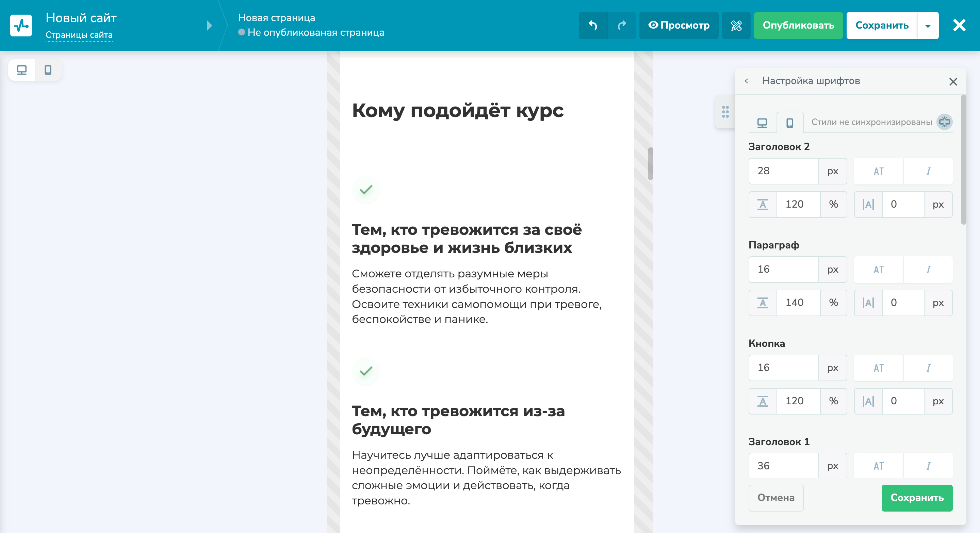The image size is (980, 533).
Task: Switch to the mobile tab in font settings
Action: pos(789,122)
